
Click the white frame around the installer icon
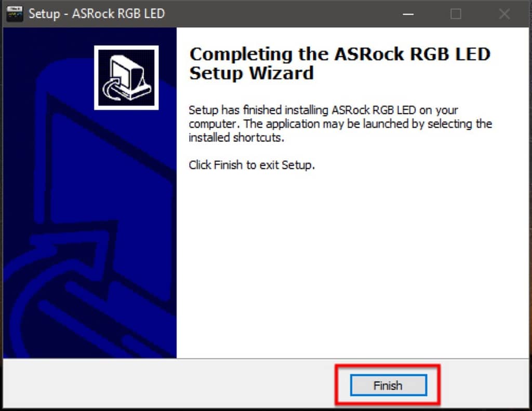126,47
